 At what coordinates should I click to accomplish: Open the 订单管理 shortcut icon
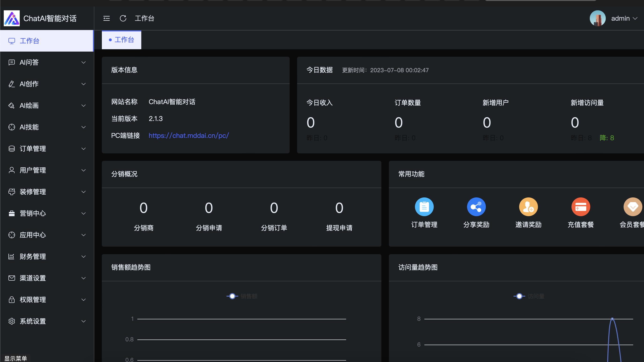424,207
